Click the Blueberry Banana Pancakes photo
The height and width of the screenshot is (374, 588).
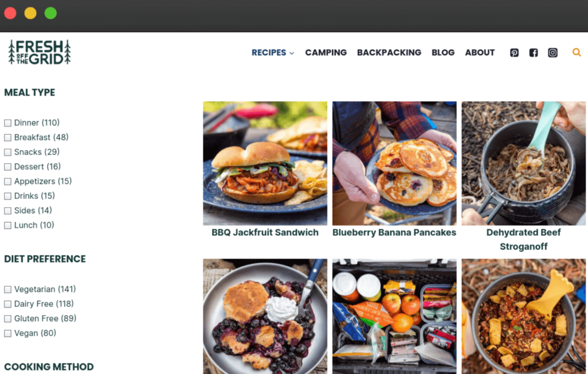(394, 163)
